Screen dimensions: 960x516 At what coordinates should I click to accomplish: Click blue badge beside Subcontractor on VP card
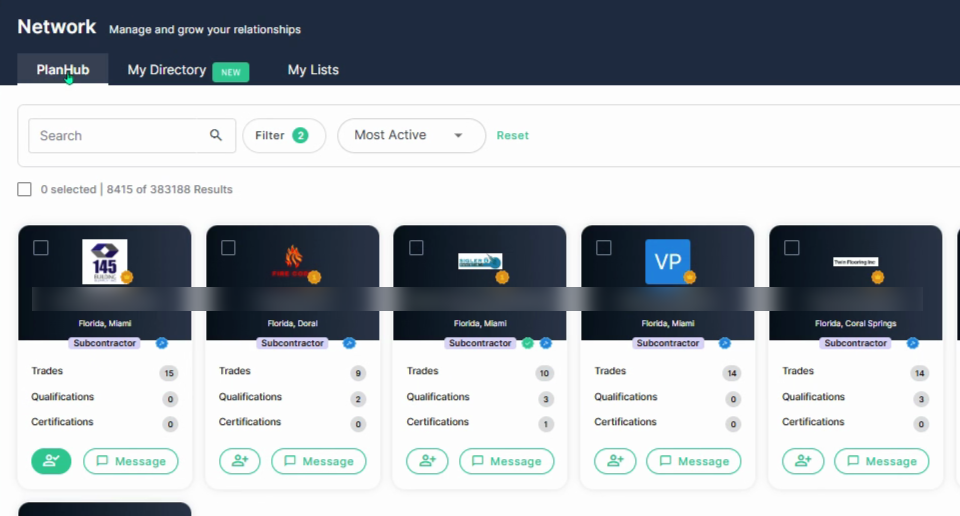pyautogui.click(x=725, y=343)
